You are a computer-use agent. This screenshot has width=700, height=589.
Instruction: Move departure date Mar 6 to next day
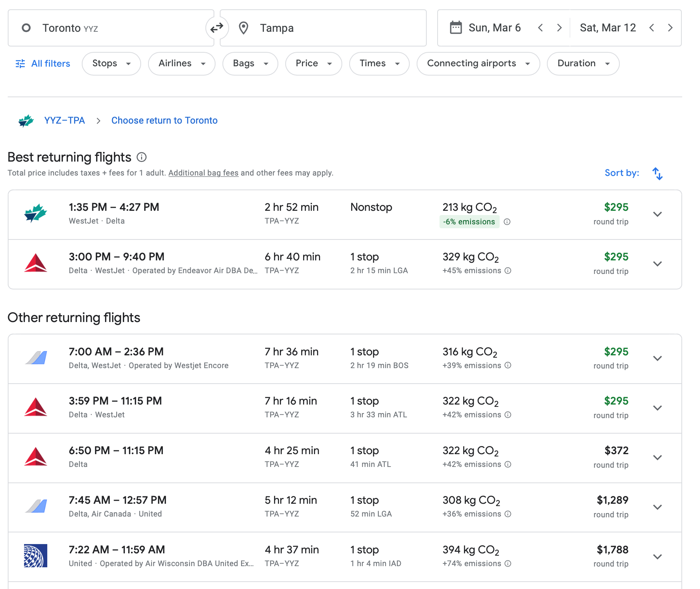pos(559,28)
